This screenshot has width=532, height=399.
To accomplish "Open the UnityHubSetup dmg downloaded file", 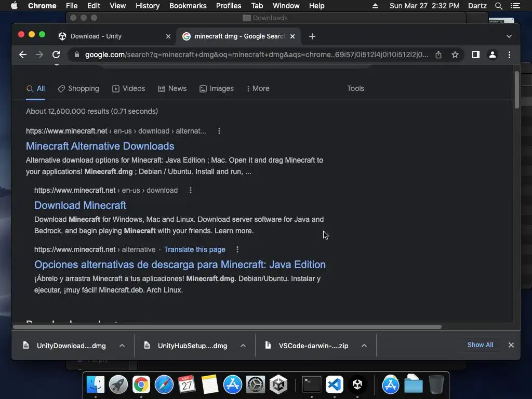I will tap(186, 345).
